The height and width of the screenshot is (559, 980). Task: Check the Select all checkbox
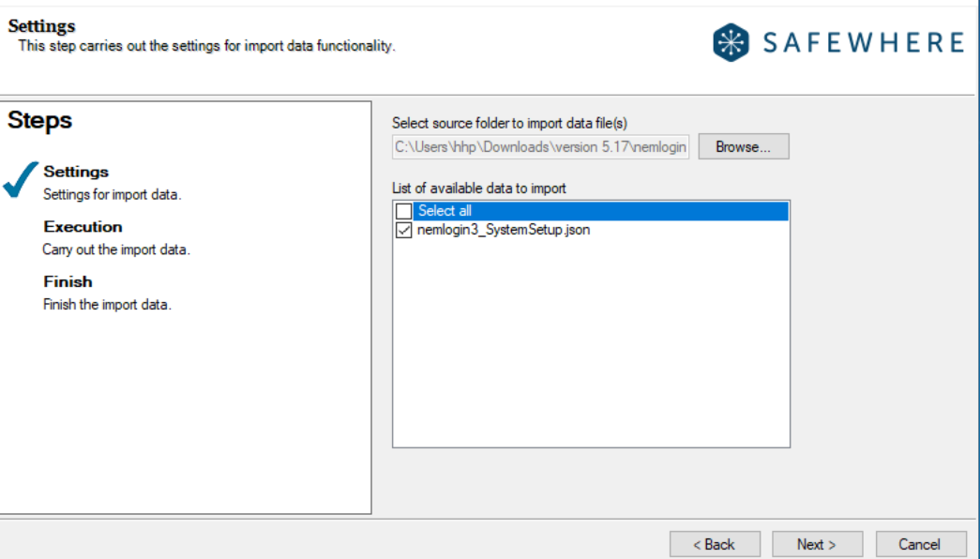[x=404, y=211]
